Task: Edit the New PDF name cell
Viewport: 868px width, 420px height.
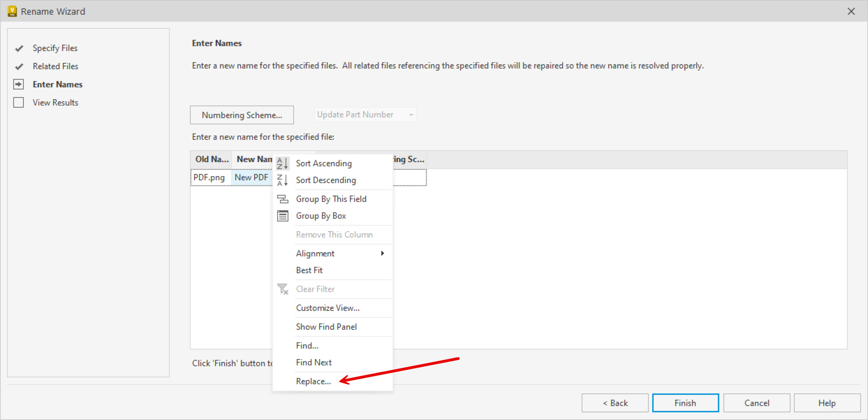Action: [x=251, y=177]
